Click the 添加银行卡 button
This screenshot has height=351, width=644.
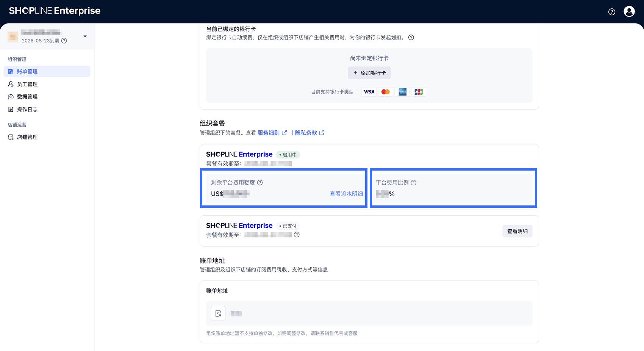tap(369, 73)
